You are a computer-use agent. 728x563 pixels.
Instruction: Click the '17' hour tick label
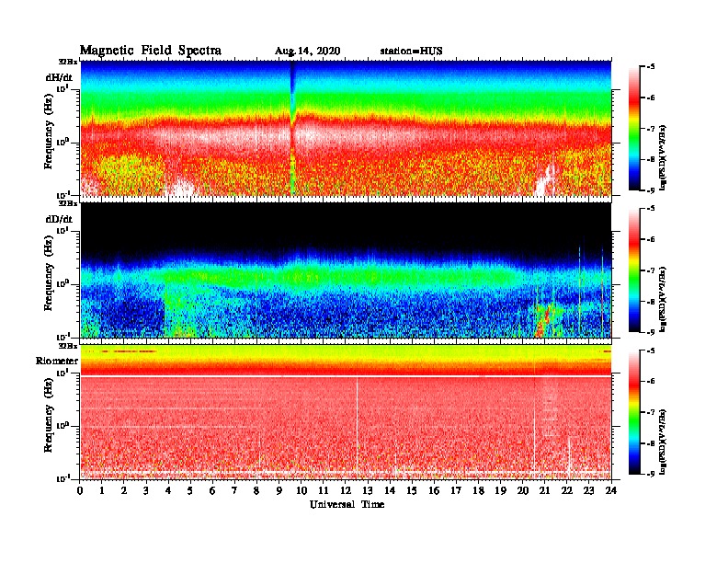[x=457, y=491]
